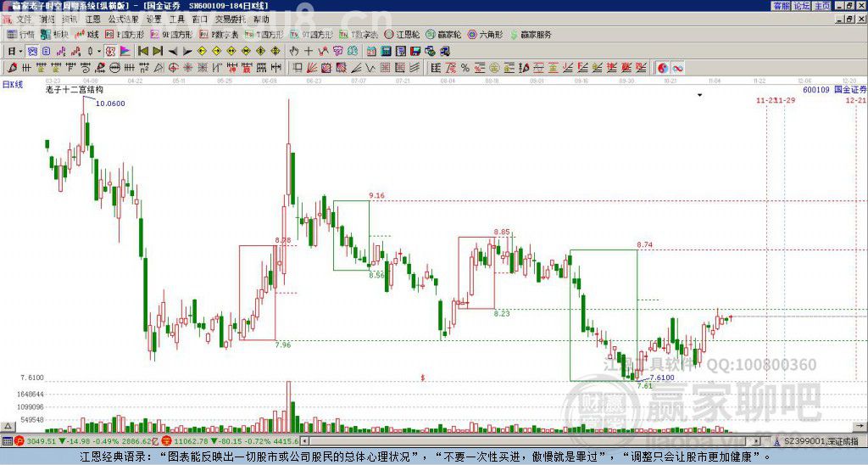Open 赢家服务 service
Image resolution: width=868 pixels, height=465 pixels.
pos(531,34)
